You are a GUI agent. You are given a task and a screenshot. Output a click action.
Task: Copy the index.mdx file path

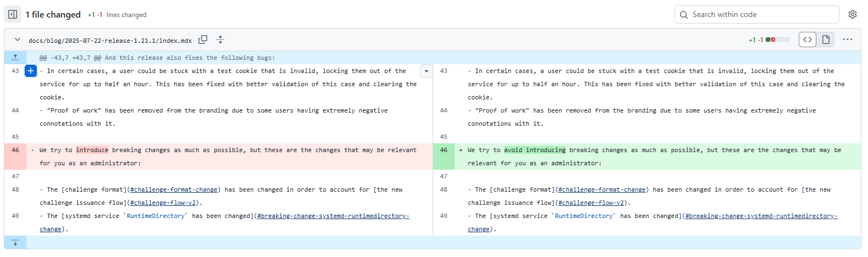pyautogui.click(x=203, y=40)
